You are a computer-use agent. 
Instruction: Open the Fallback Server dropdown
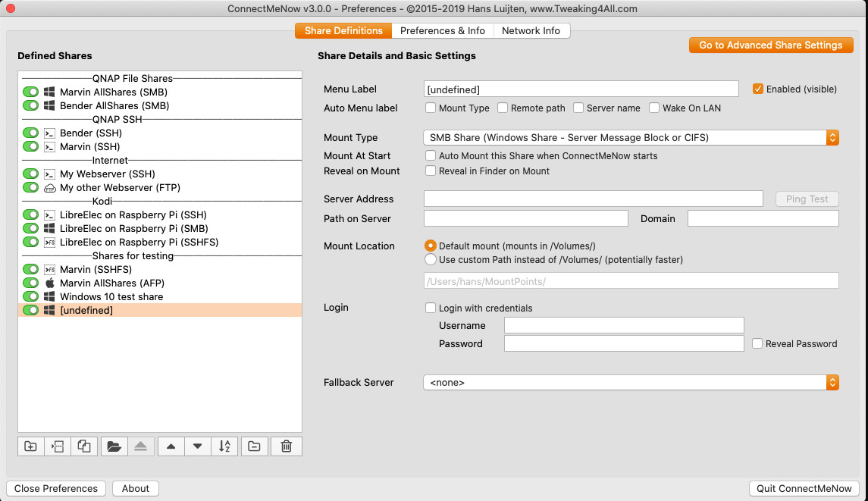[631, 383]
